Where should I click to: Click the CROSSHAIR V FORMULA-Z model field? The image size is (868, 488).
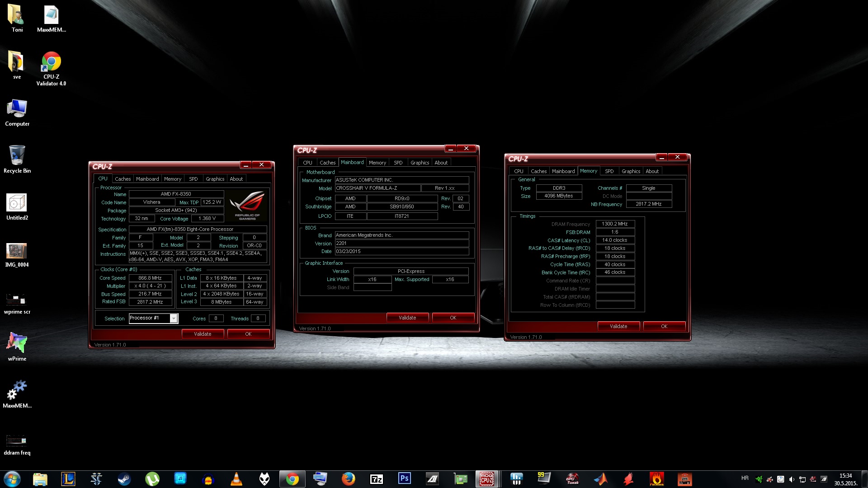(x=377, y=188)
